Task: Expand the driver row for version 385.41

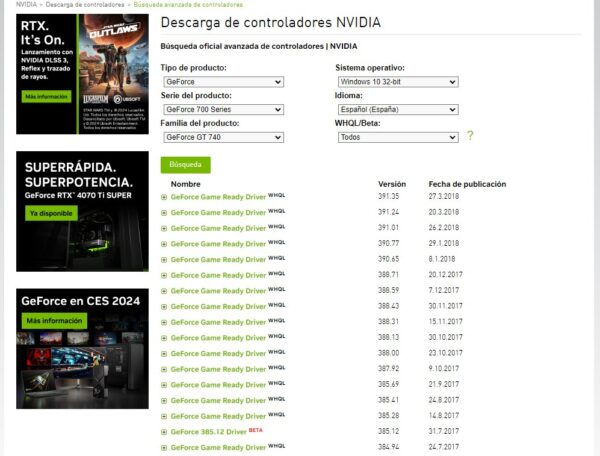Action: coord(164,401)
